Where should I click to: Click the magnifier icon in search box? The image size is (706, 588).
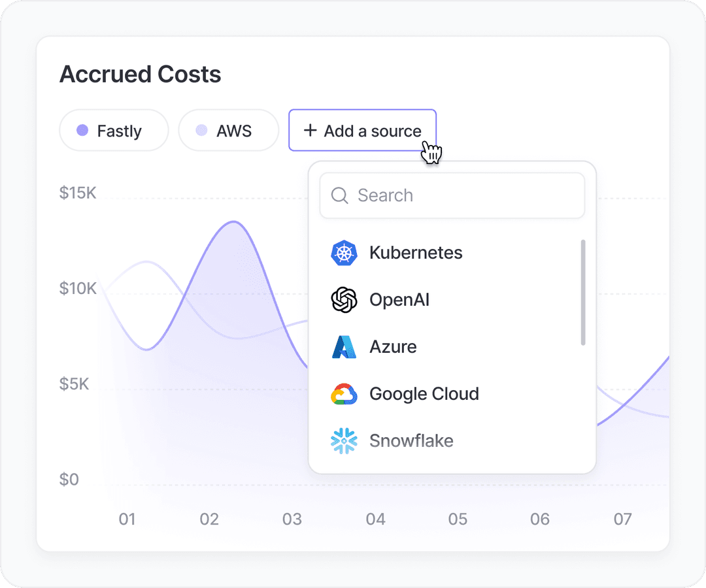click(339, 195)
